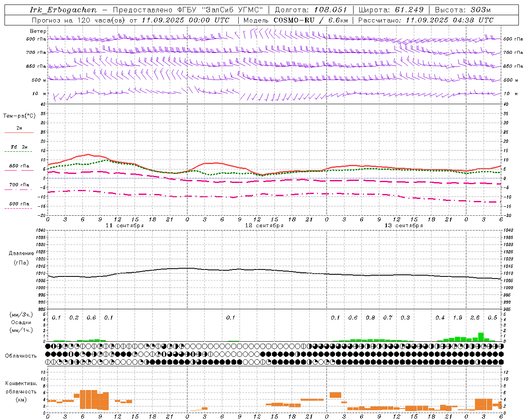Click the 'Td 2м' dew point legend entry
This screenshot has height=420, width=525.
19,146
